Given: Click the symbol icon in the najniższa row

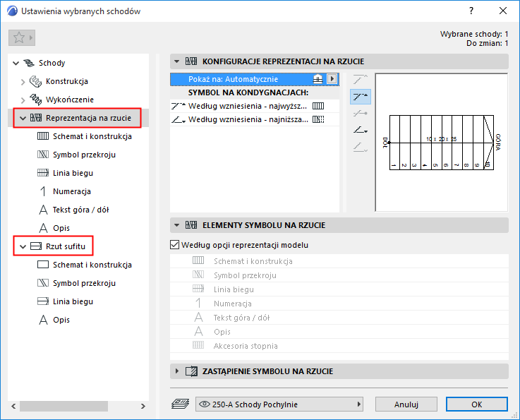Looking at the screenshot, I should click(x=318, y=119).
